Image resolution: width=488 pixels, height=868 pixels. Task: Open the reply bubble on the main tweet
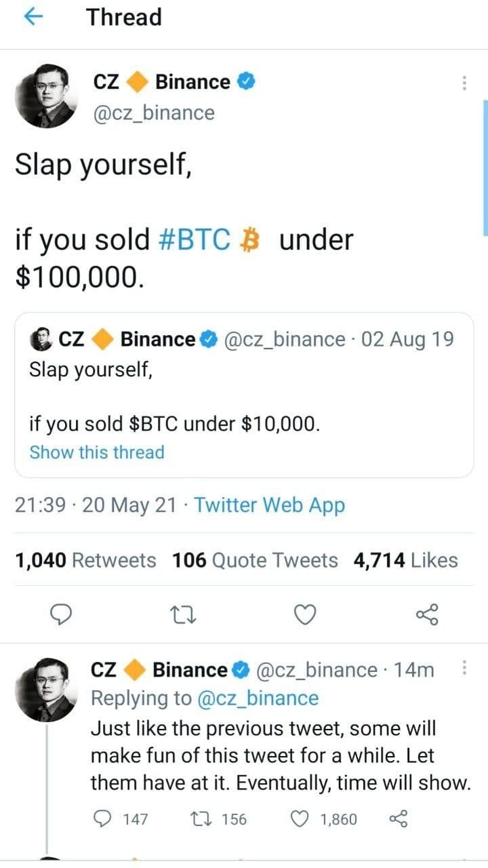62,614
